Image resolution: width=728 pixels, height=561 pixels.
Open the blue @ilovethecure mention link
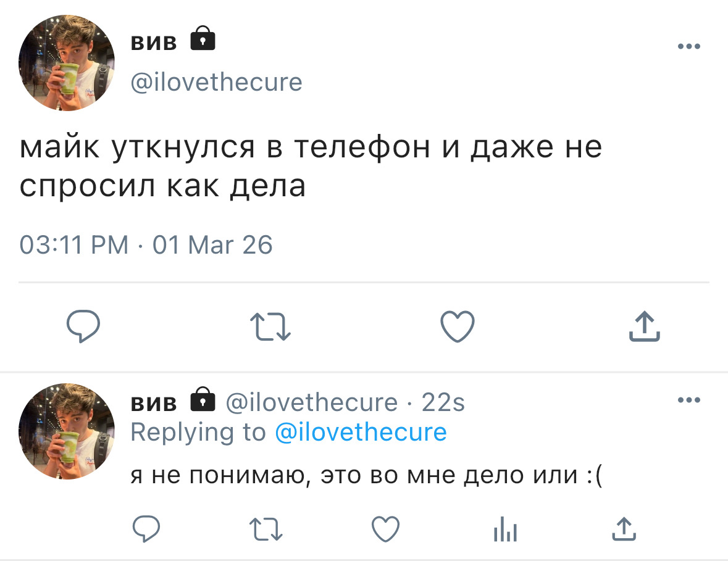click(x=361, y=433)
